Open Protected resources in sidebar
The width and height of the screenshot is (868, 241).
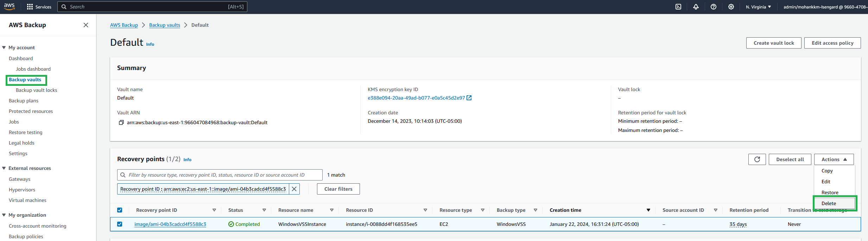[x=31, y=111]
